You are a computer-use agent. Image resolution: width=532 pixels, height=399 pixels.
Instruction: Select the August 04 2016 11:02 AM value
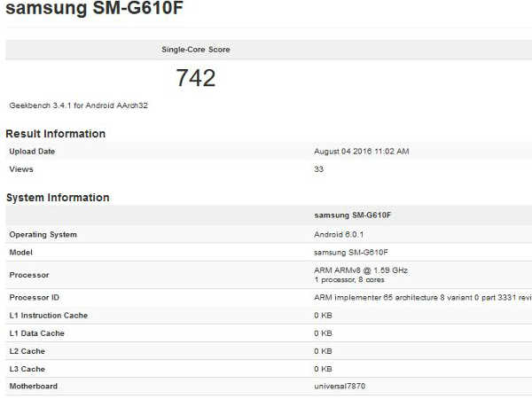(362, 152)
